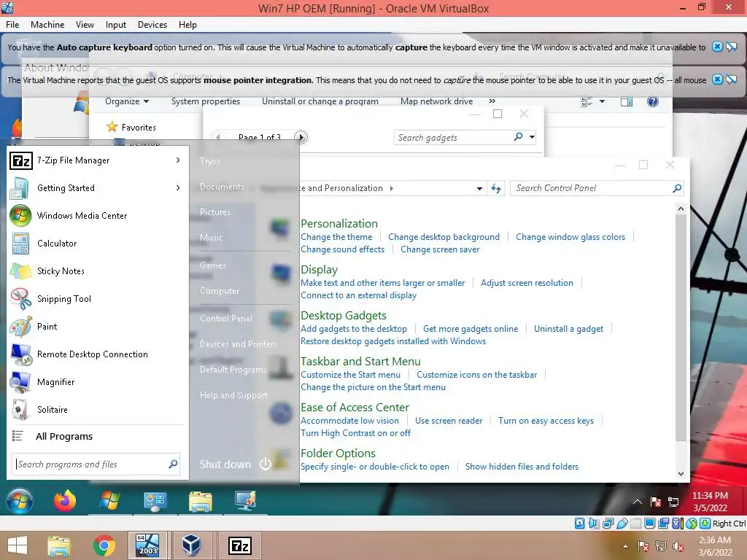
Task: Open Show hidden files and folders
Action: 522,467
